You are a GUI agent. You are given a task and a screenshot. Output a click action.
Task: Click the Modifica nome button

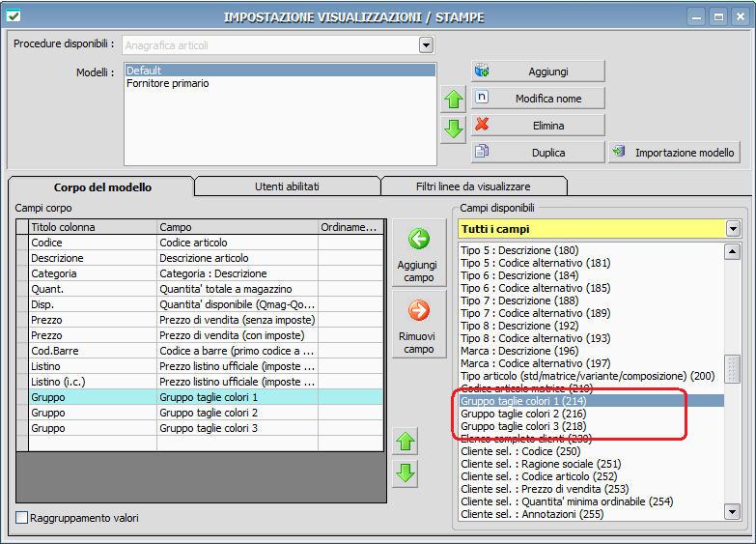click(538, 99)
